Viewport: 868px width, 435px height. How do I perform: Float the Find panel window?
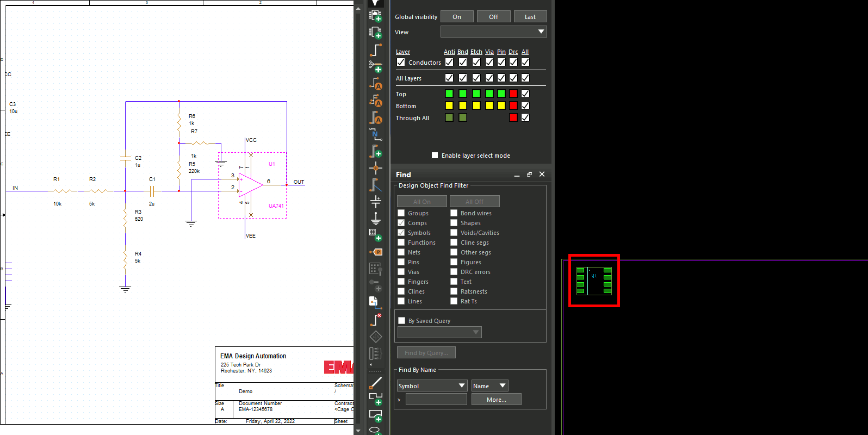(x=529, y=174)
